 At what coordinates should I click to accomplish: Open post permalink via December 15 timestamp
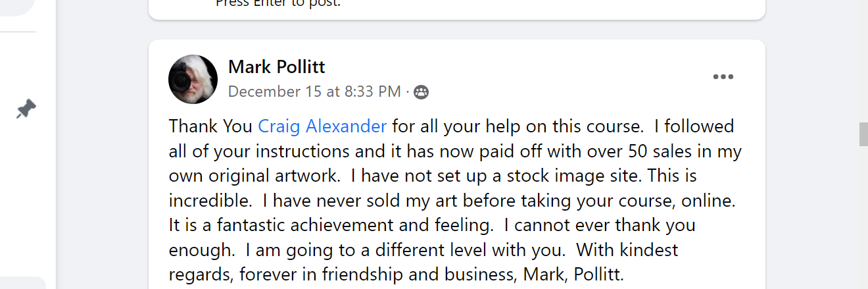(x=314, y=92)
